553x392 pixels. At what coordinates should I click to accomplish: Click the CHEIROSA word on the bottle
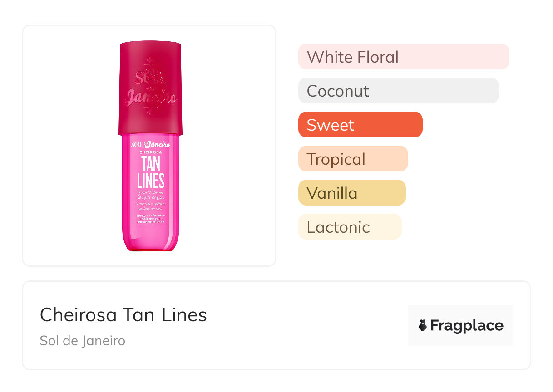pos(150,153)
